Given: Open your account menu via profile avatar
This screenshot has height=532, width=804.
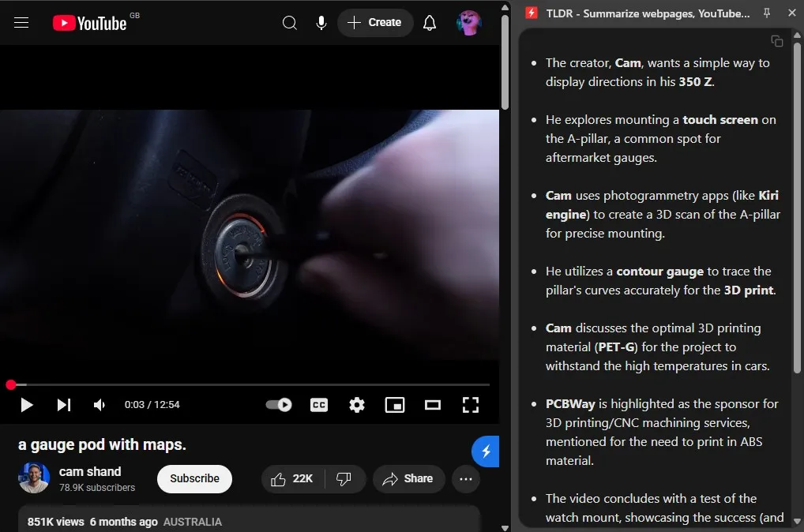Looking at the screenshot, I should click(x=469, y=23).
